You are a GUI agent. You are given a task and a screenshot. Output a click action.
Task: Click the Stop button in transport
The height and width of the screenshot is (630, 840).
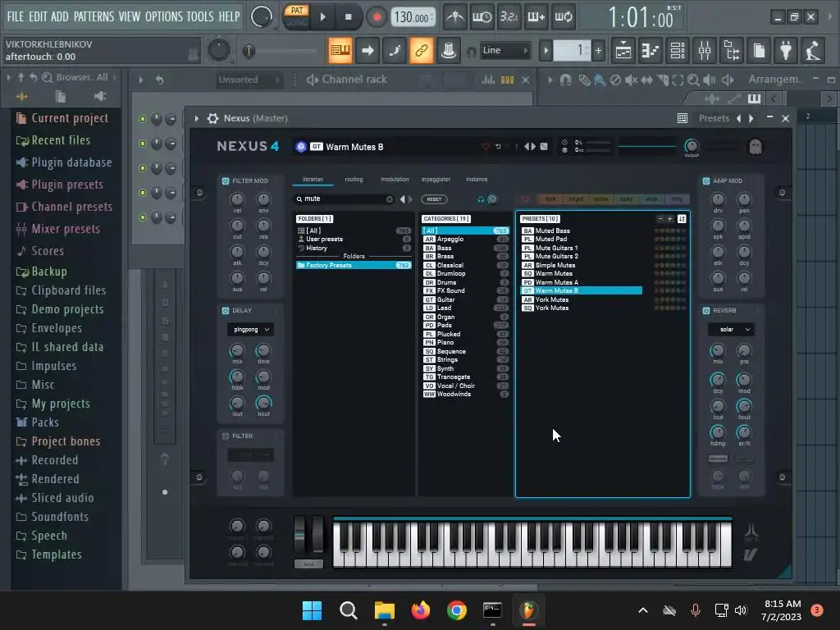[x=348, y=17]
